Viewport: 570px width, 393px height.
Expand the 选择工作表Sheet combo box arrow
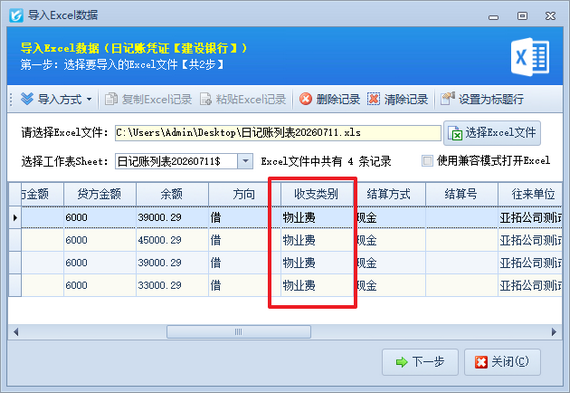(x=245, y=161)
